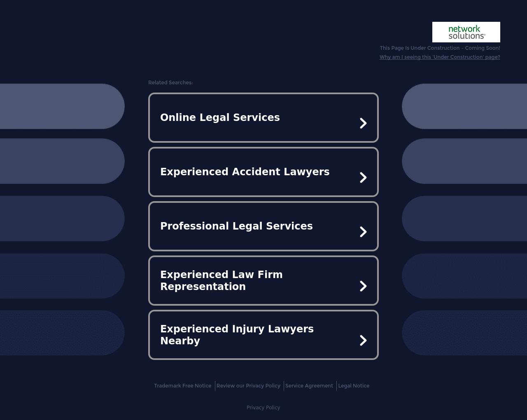The height and width of the screenshot is (420, 527).
Task: Click the Network Solutions logo
Action: pyautogui.click(x=466, y=32)
